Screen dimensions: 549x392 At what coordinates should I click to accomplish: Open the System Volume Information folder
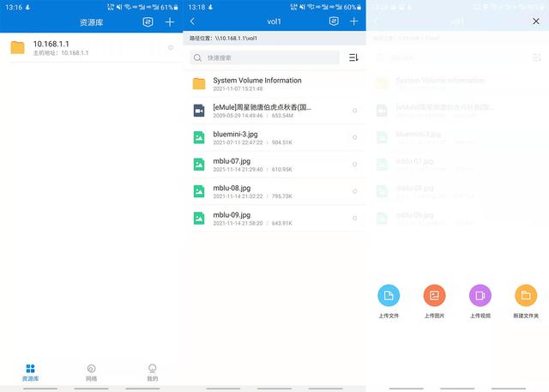[x=257, y=84]
